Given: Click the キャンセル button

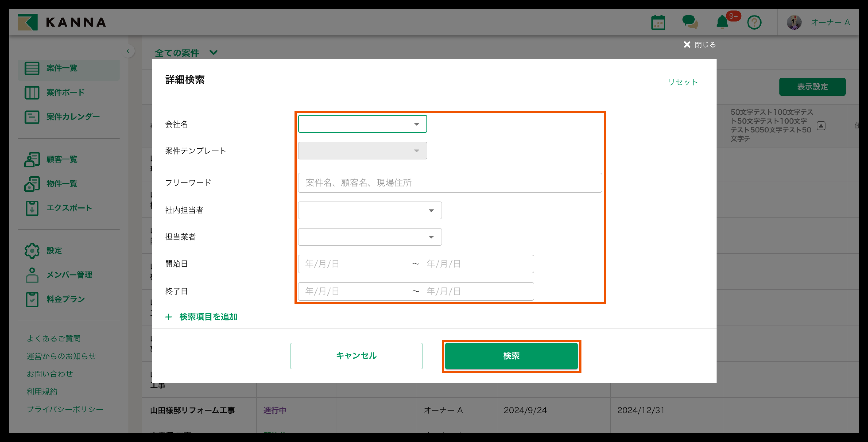Looking at the screenshot, I should 356,356.
